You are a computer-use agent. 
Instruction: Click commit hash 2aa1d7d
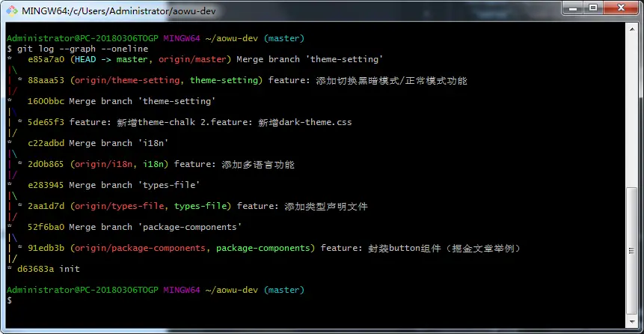[46, 206]
